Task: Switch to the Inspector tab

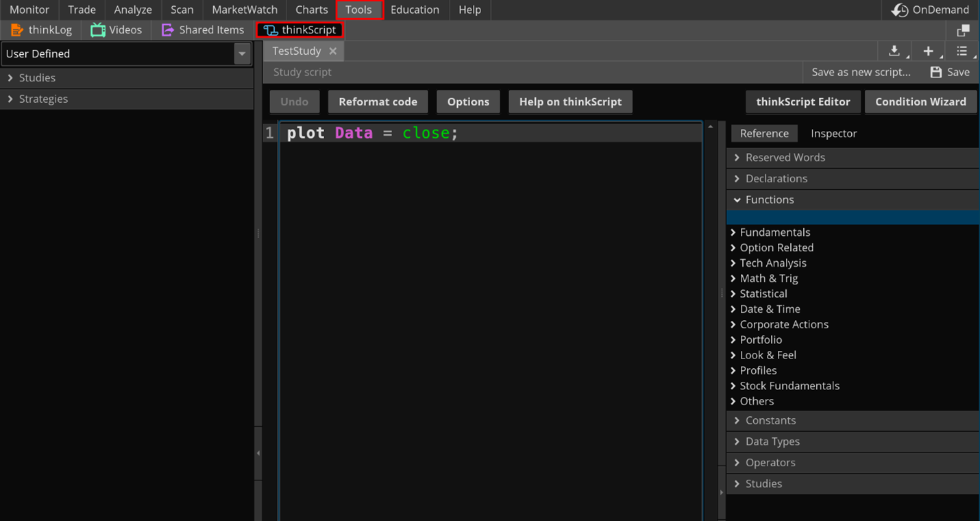Action: click(x=833, y=133)
